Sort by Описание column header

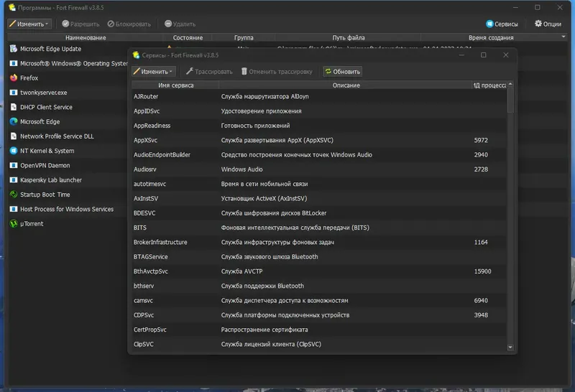tap(346, 85)
